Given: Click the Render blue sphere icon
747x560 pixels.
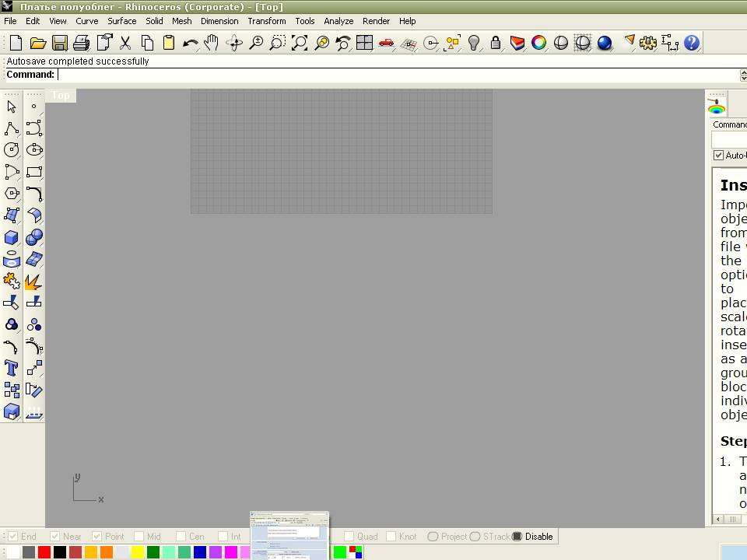Looking at the screenshot, I should 605,43.
